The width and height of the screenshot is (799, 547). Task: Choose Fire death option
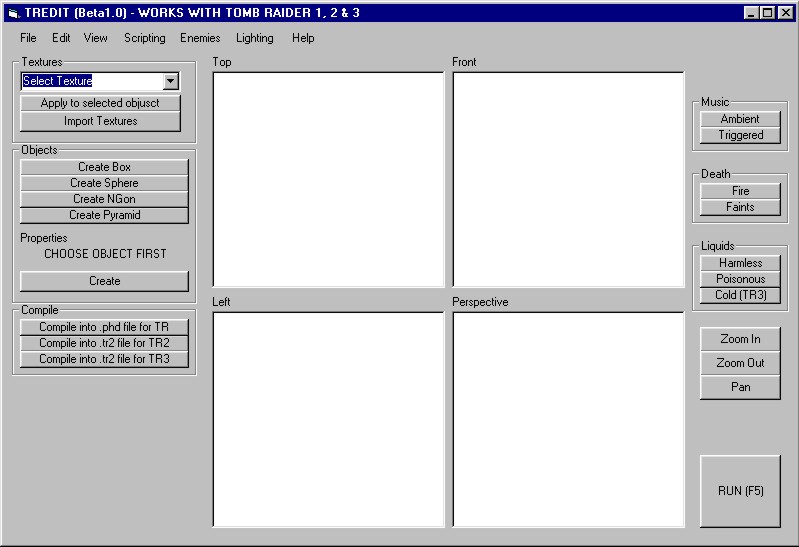(740, 191)
